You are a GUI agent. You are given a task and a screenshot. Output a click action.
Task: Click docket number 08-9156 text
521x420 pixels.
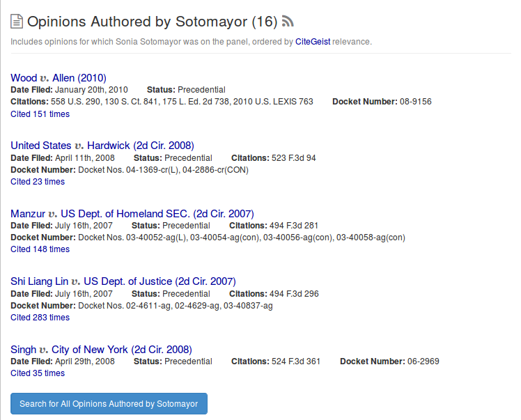[x=415, y=102]
